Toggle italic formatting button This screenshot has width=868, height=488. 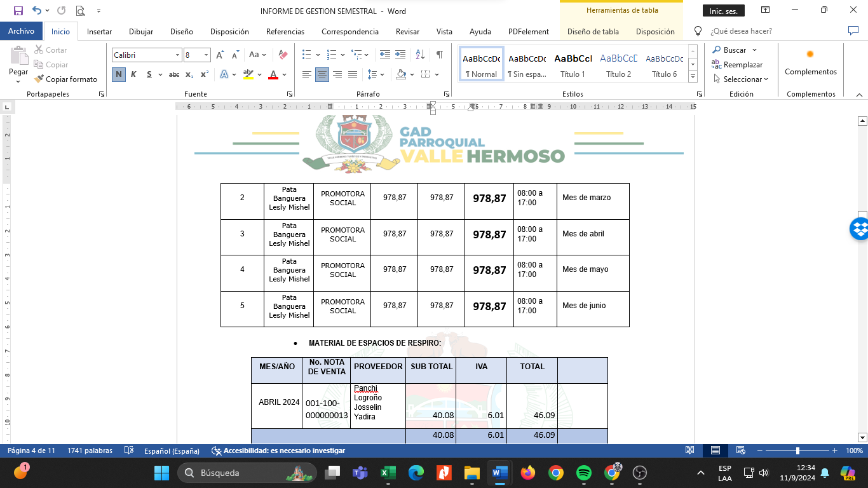coord(133,74)
